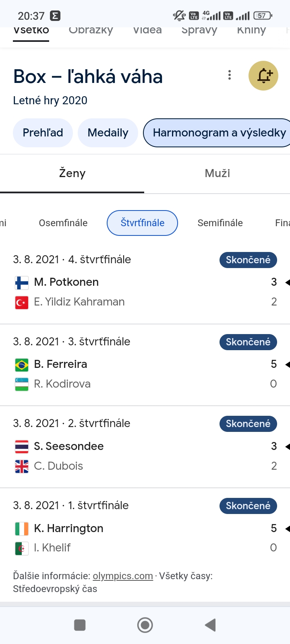Screen dimensions: 290x644
Task: Open the olympics.com link
Action: [123, 576]
